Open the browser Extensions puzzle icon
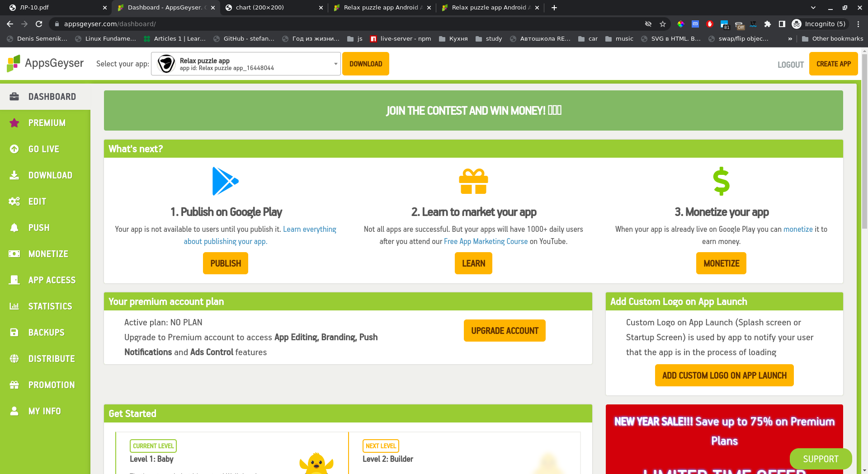The height and width of the screenshot is (474, 868). click(767, 24)
